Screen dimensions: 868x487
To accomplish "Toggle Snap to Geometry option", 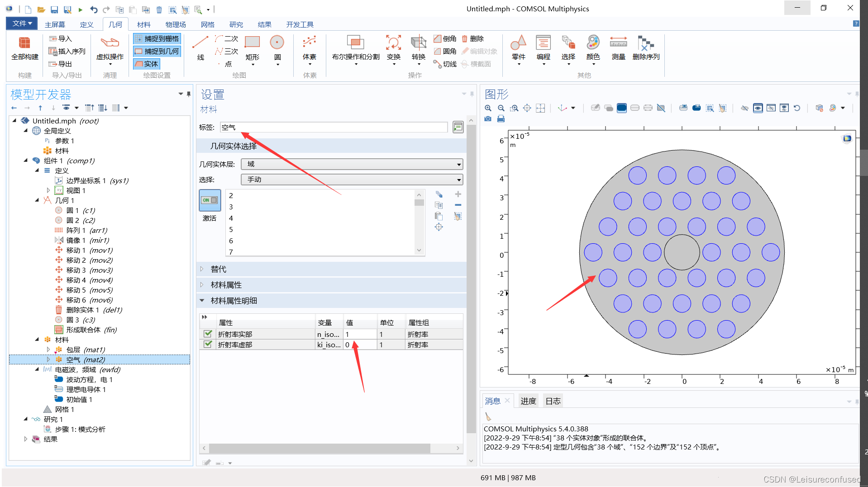I will tap(157, 52).
